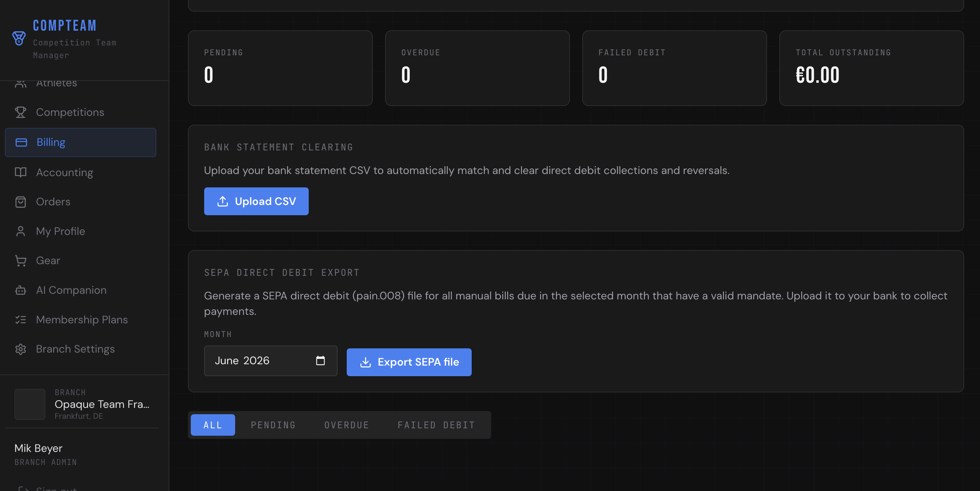Open the month picker calendar icon

click(x=320, y=360)
